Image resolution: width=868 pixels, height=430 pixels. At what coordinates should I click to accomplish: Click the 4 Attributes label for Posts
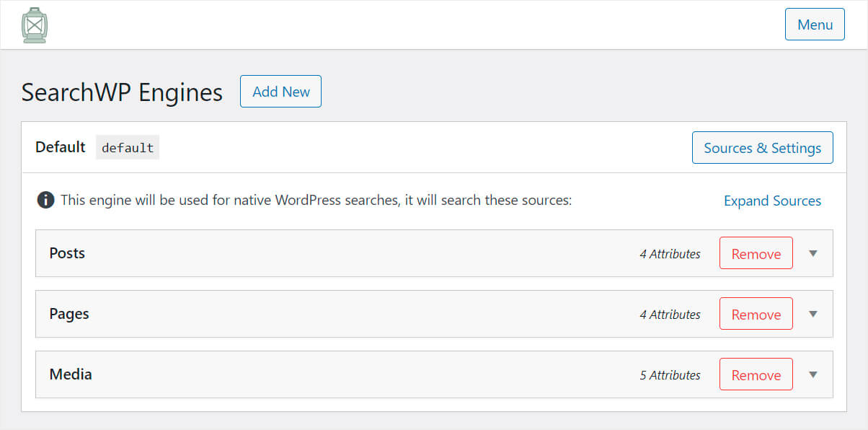point(670,254)
